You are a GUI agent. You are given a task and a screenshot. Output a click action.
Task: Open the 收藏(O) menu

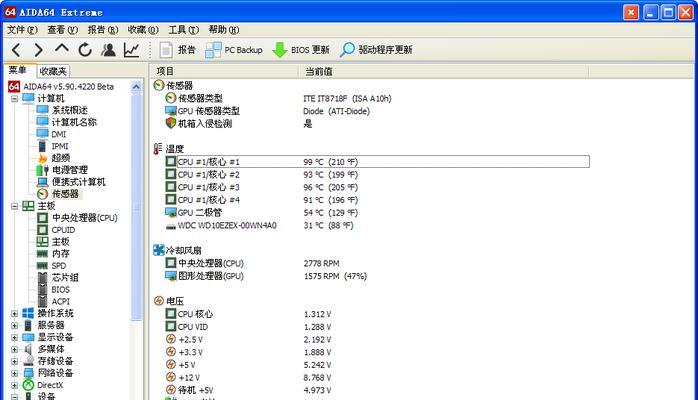coord(143,30)
